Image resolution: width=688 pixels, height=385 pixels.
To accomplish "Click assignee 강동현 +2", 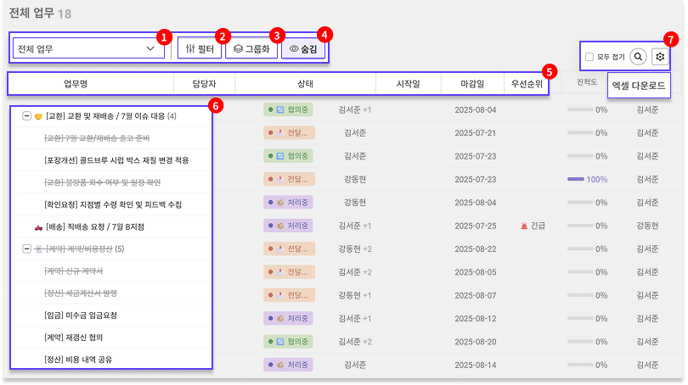I will tap(355, 249).
